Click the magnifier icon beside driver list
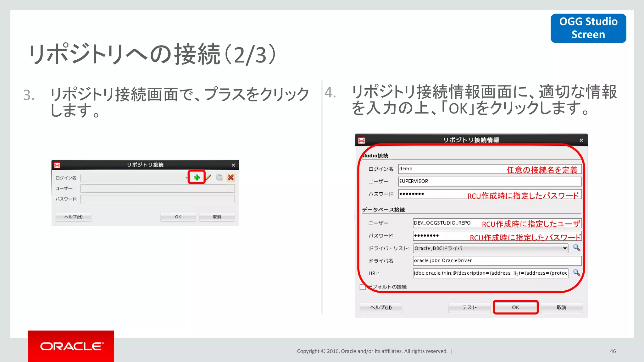The height and width of the screenshot is (362, 644). point(577,248)
